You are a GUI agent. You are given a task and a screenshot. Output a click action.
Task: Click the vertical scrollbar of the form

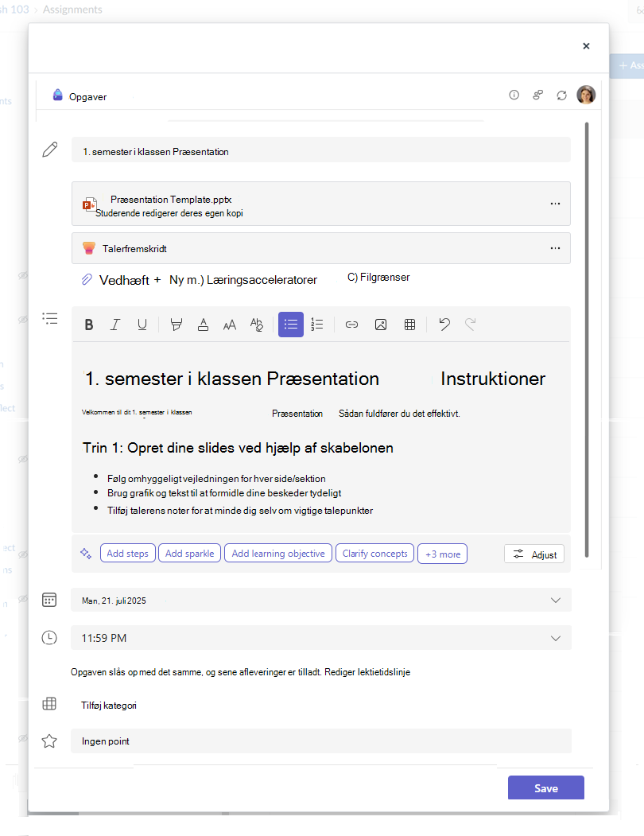point(587,340)
